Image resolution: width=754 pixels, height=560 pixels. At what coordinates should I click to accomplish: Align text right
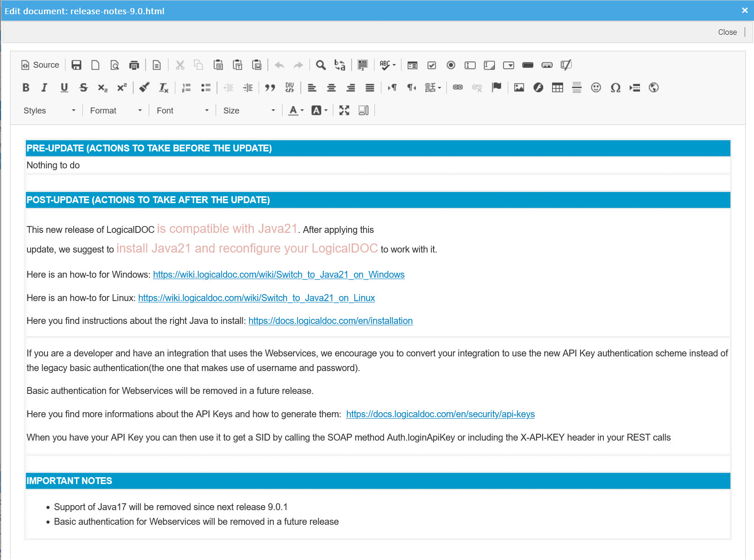[351, 87]
